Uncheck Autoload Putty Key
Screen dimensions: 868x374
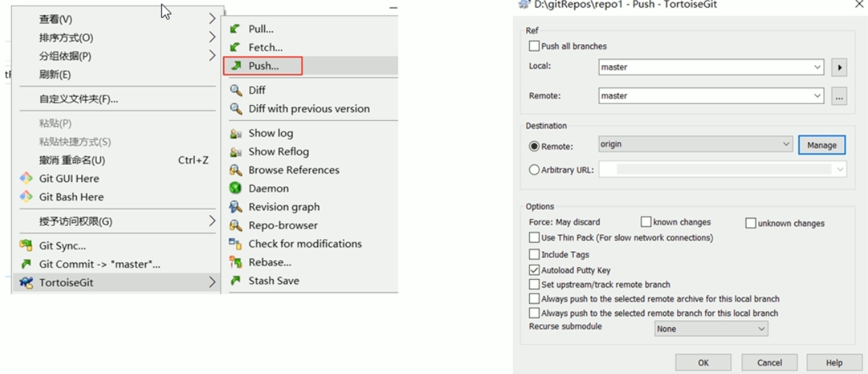[535, 271]
